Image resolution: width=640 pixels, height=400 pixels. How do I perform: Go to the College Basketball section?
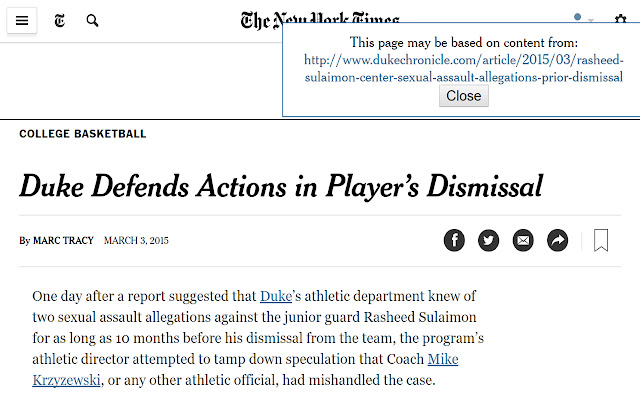[83, 134]
